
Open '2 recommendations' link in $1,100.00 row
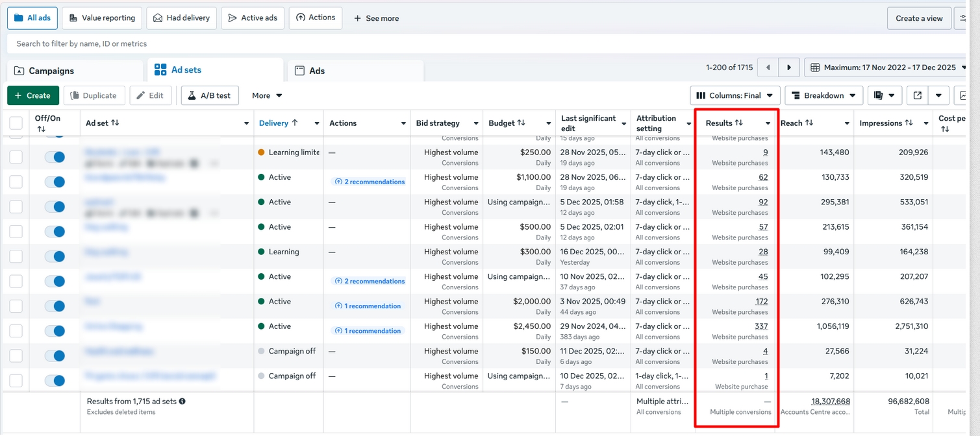pos(370,182)
